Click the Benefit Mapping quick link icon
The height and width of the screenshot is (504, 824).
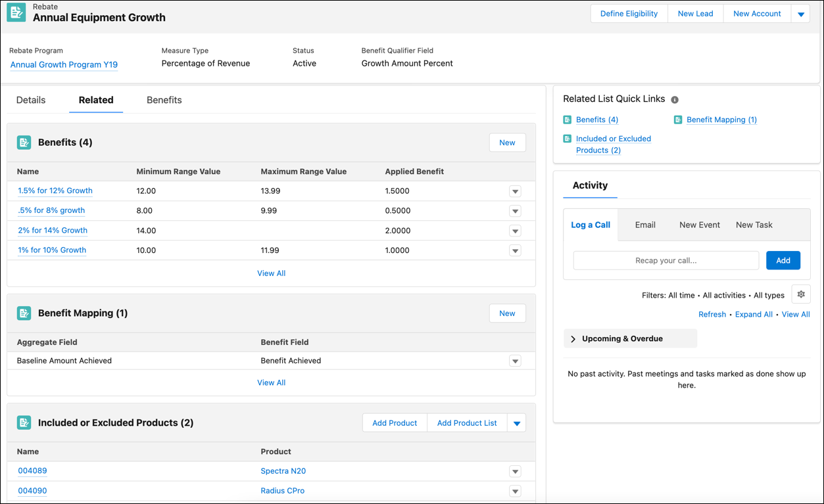coord(677,120)
